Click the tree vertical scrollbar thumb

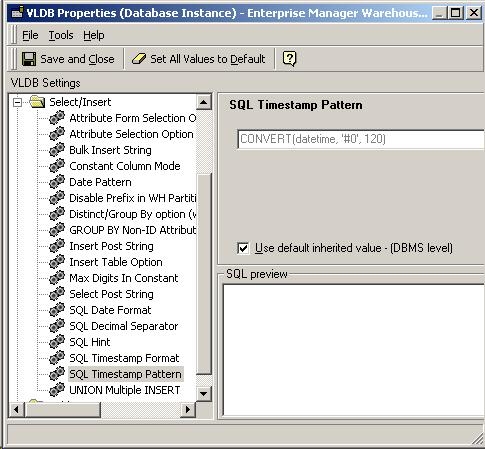click(204, 273)
